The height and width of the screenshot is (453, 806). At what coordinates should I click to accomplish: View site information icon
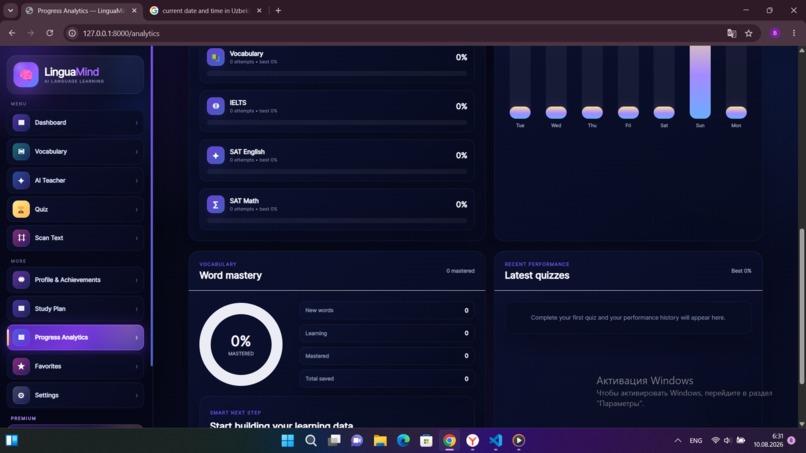(x=72, y=33)
